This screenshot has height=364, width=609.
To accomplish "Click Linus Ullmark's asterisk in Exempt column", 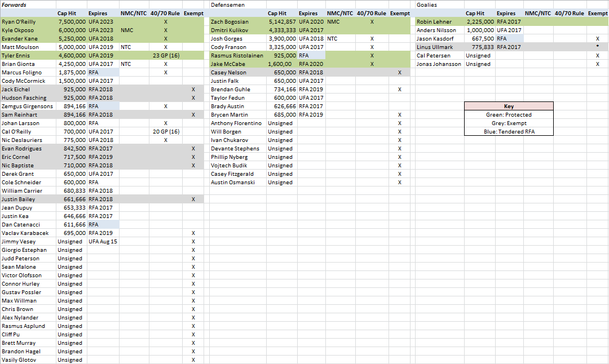I will pos(597,47).
